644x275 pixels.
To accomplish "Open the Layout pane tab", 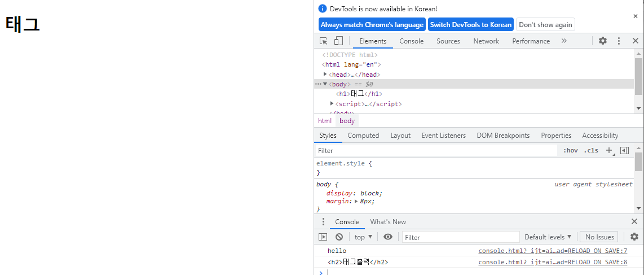I will pos(400,136).
